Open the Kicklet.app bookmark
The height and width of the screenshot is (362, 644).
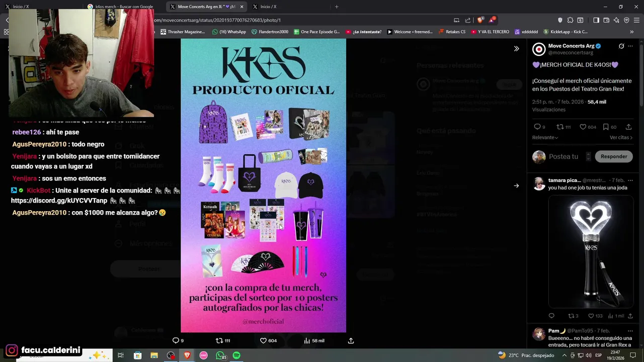565,32
